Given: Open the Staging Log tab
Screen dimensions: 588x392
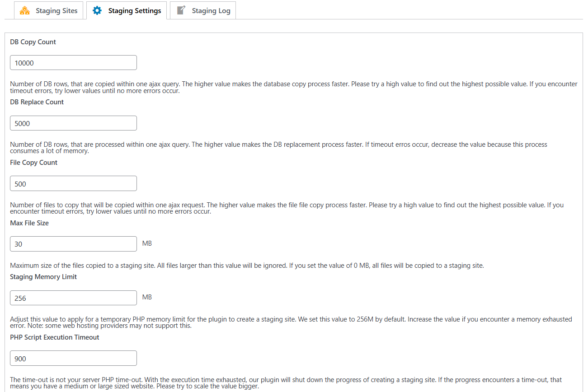Looking at the screenshot, I should pyautogui.click(x=211, y=11).
